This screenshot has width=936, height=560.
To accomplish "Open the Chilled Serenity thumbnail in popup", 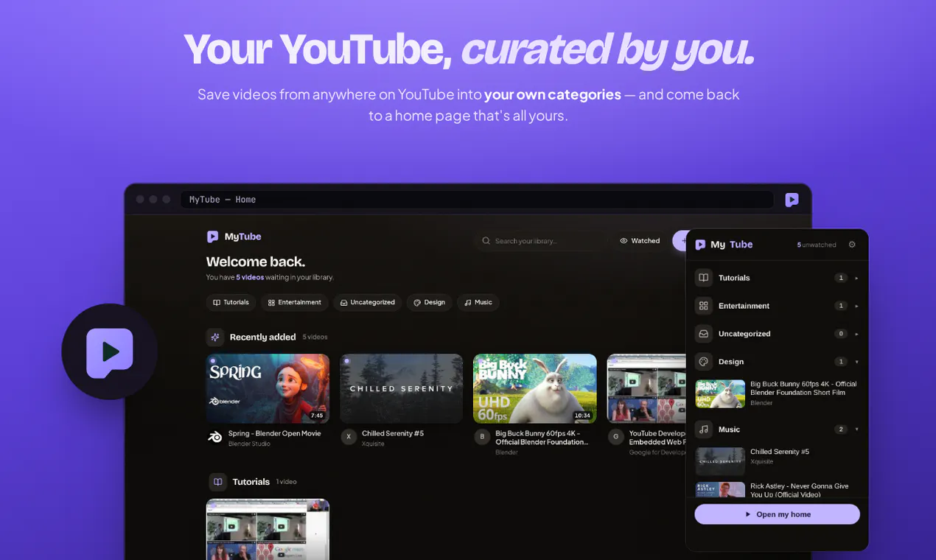I will (720, 461).
